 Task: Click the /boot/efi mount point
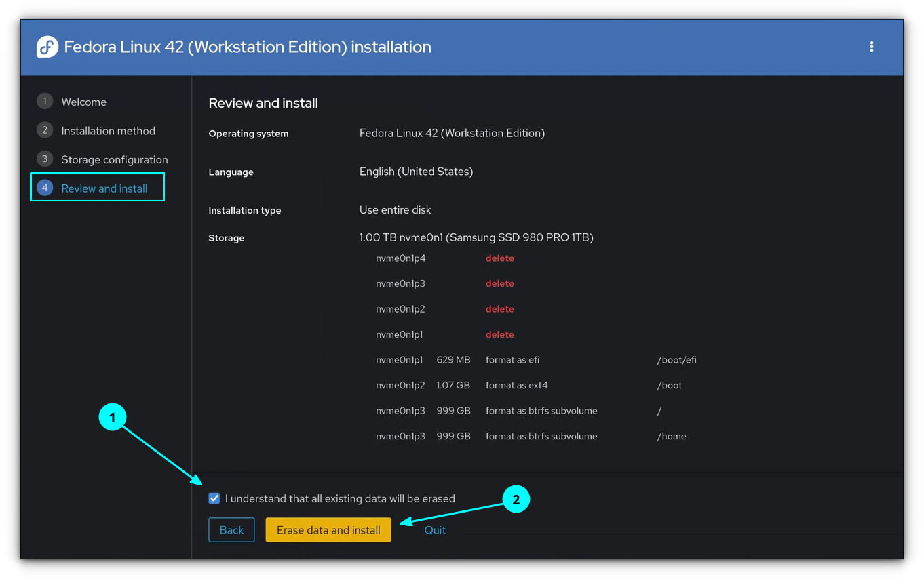[x=676, y=360]
